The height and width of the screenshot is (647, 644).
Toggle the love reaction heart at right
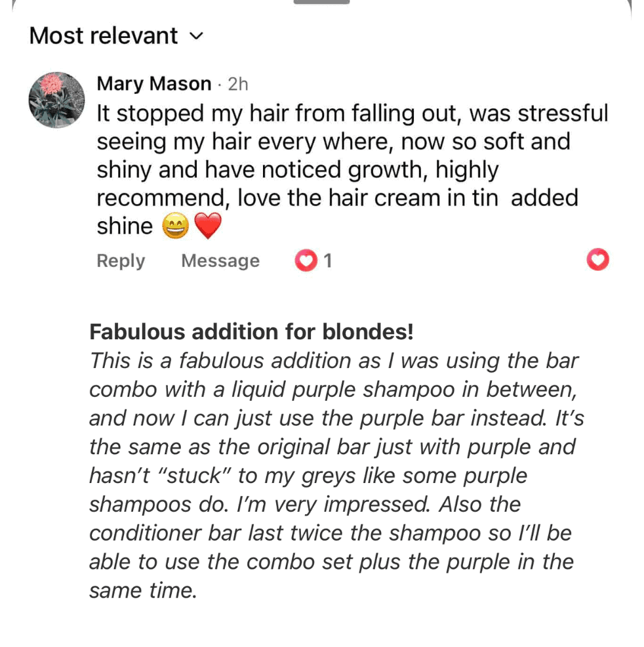click(597, 261)
